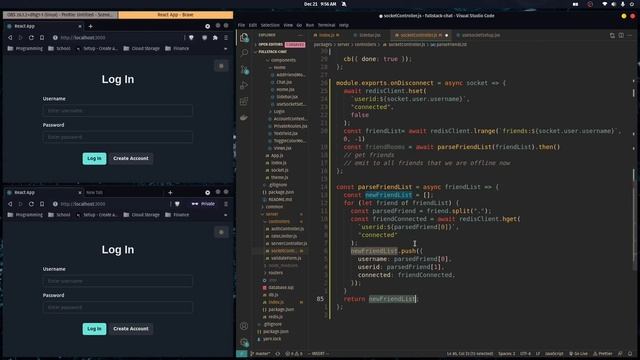Screen dimensions: 640x360
Task: Open the bookmarks overflow dropdown in upper browser
Action: tap(226, 49)
